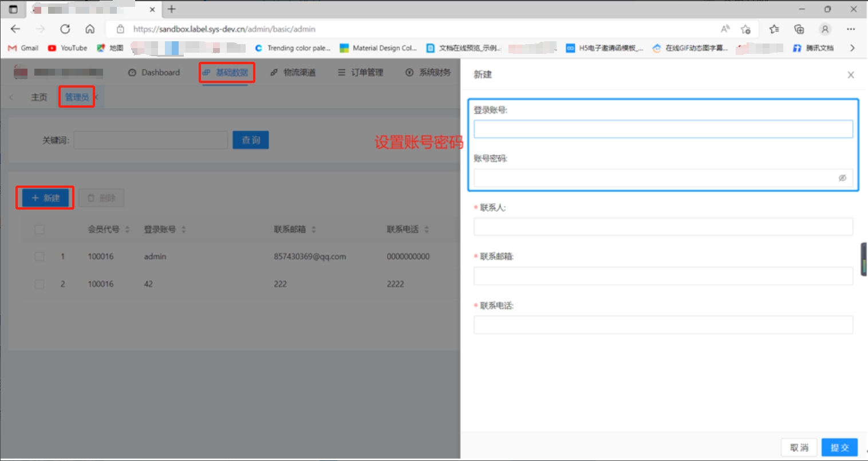Close the 新建 drawer with X icon
The height and width of the screenshot is (461, 868).
[x=851, y=75]
